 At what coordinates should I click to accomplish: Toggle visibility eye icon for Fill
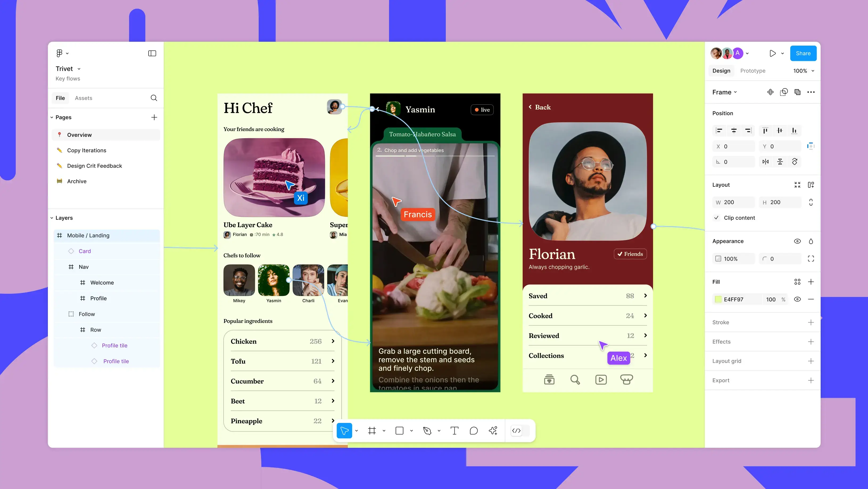798,299
